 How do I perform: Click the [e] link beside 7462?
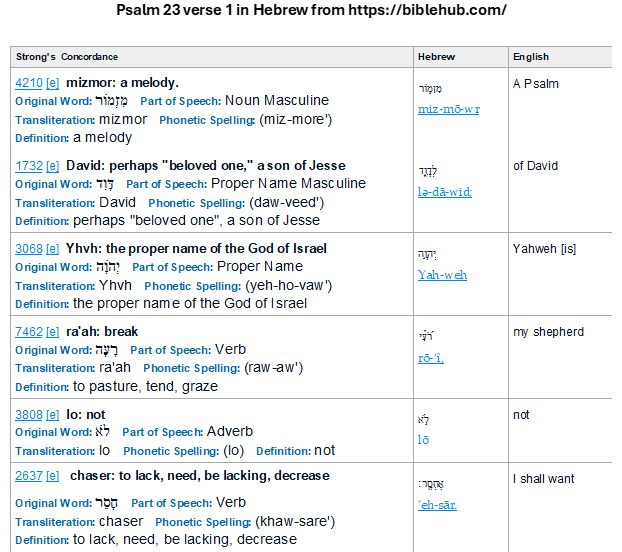coord(52,332)
